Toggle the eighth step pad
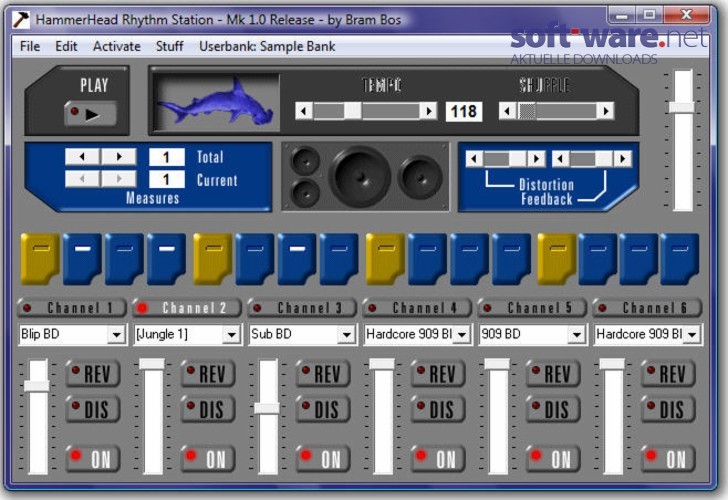 click(339, 259)
